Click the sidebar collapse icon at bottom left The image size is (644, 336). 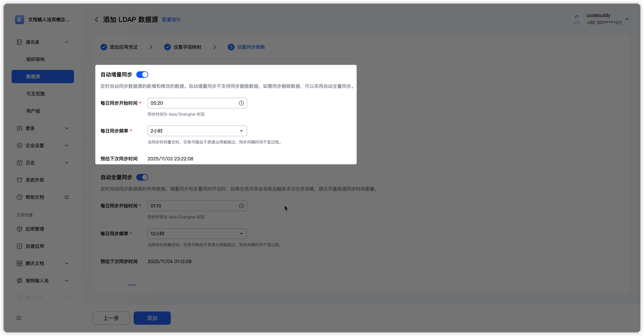click(19, 318)
